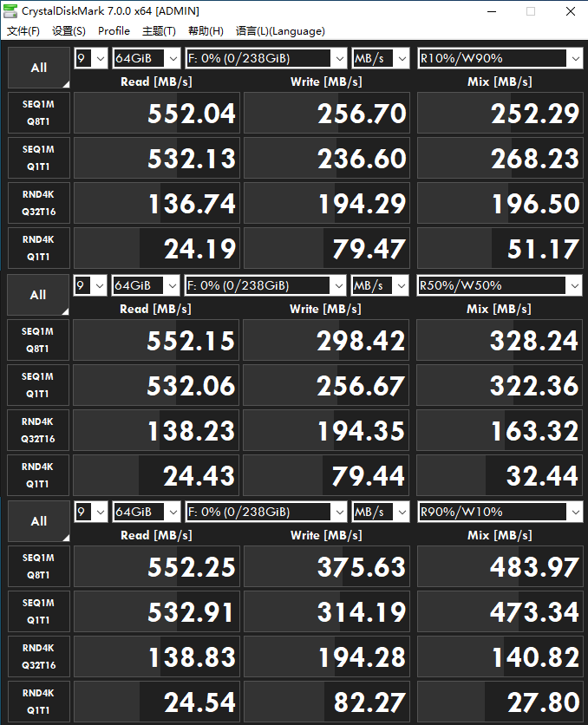Viewport: 588px width, 725px height.
Task: Select the 256.70 write result value
Action: [x=327, y=113]
